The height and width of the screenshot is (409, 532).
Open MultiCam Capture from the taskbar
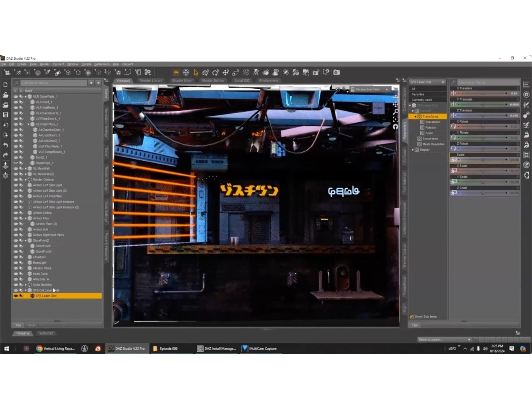pyautogui.click(x=261, y=348)
